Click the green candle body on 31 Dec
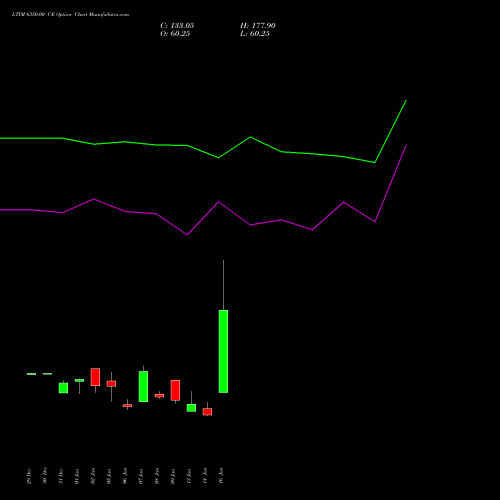 point(63,388)
